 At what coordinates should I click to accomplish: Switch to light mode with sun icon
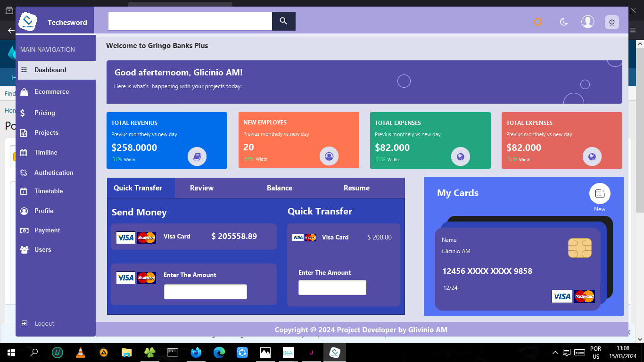pos(538,22)
